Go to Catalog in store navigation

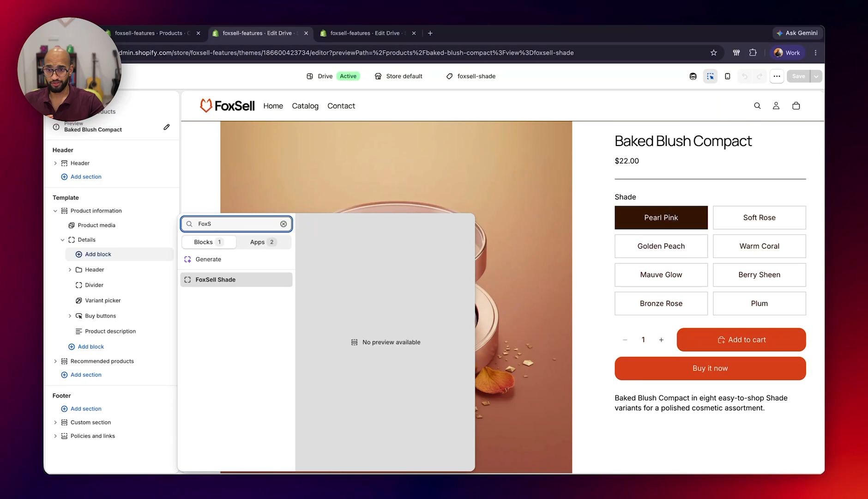click(x=305, y=106)
